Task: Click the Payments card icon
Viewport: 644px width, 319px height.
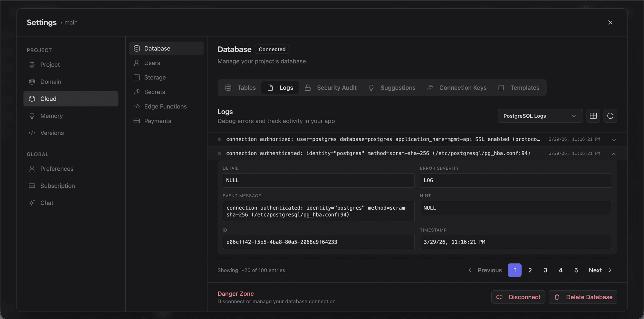Action: click(137, 121)
